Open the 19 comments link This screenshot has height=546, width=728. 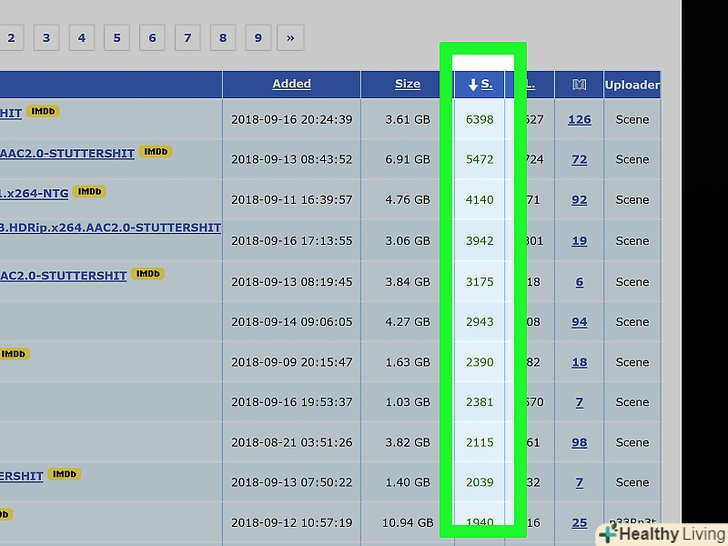click(579, 241)
